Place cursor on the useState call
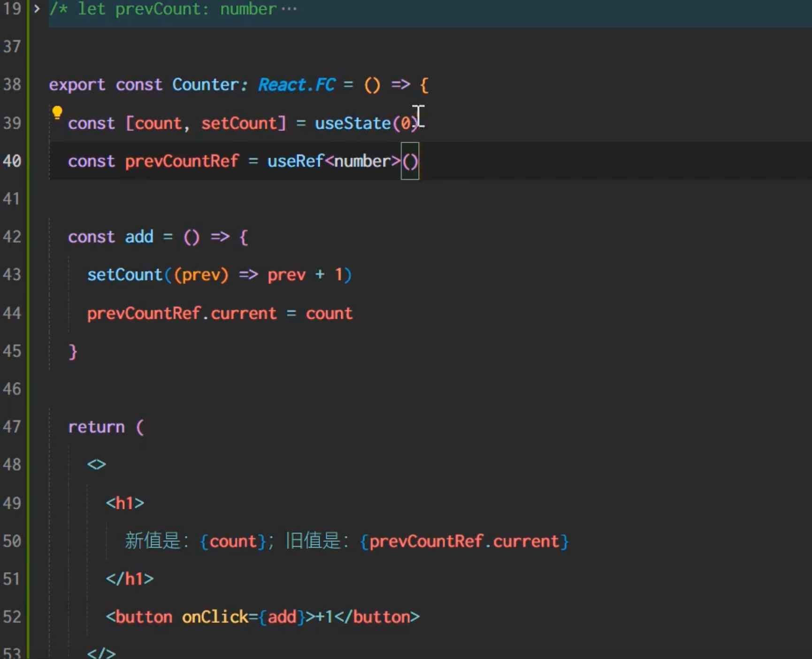 (352, 123)
